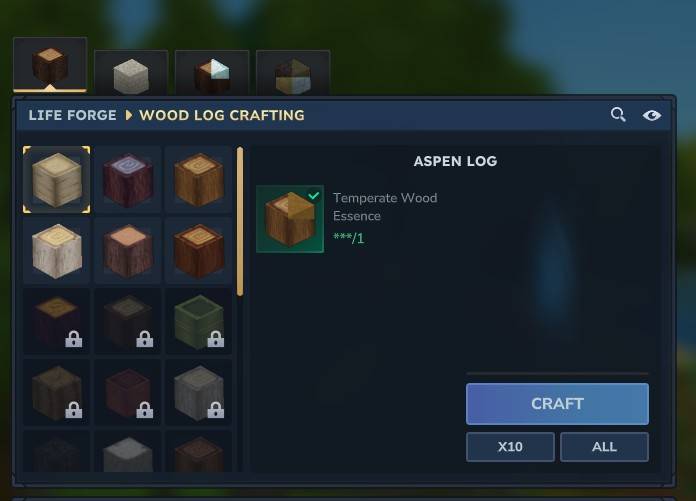Pick the reddish-brown log with pink top
Screen dimensions: 696x501
tap(128, 251)
